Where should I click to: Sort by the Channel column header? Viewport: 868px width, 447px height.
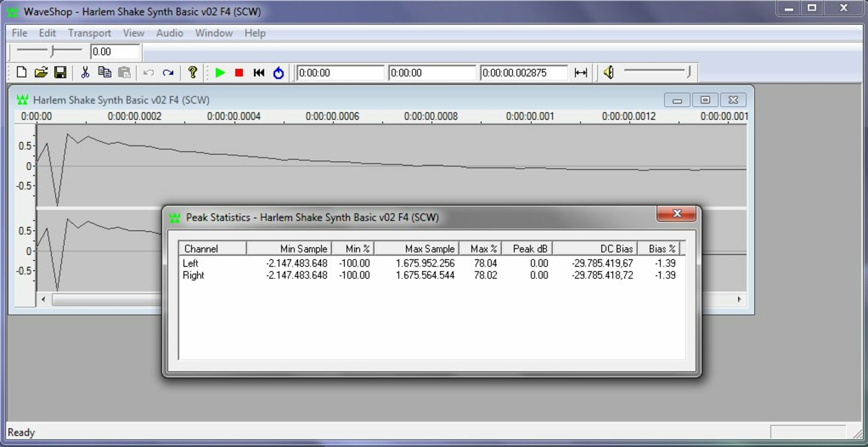click(x=213, y=249)
